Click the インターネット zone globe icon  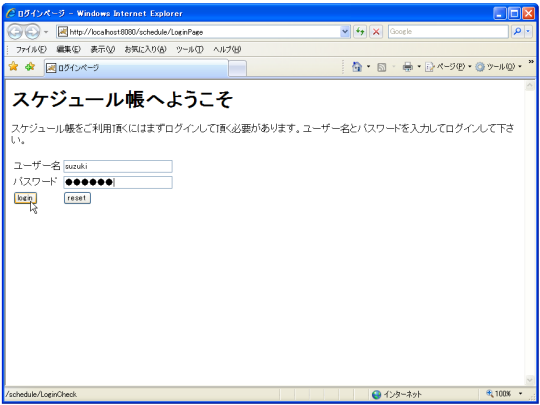(x=376, y=394)
